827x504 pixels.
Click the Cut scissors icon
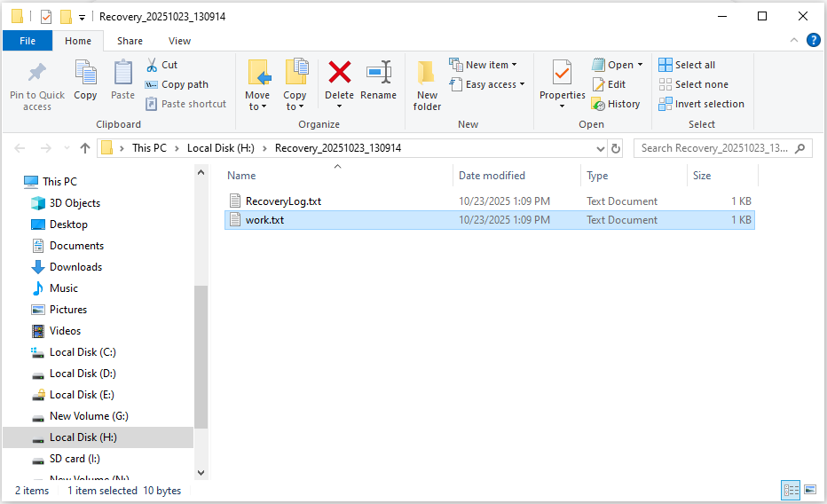[x=152, y=65]
